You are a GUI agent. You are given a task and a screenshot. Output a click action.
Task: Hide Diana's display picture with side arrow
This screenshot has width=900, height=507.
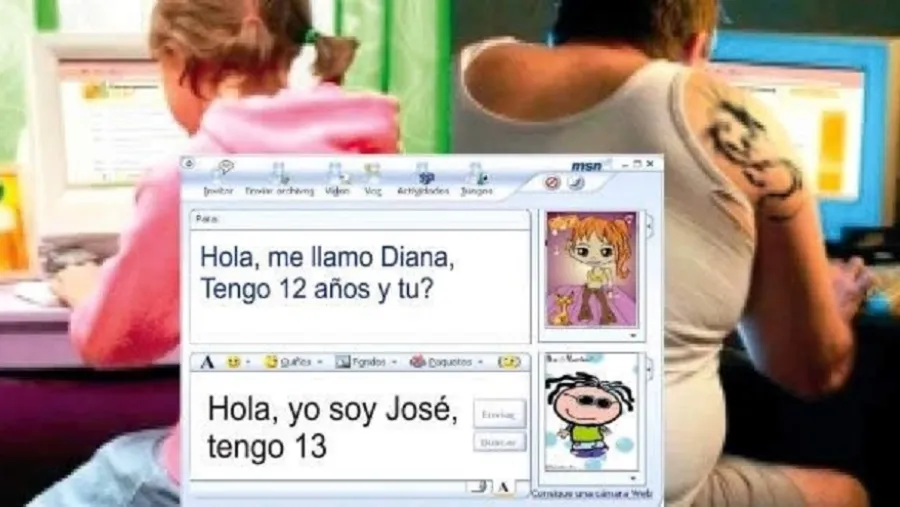click(x=650, y=225)
